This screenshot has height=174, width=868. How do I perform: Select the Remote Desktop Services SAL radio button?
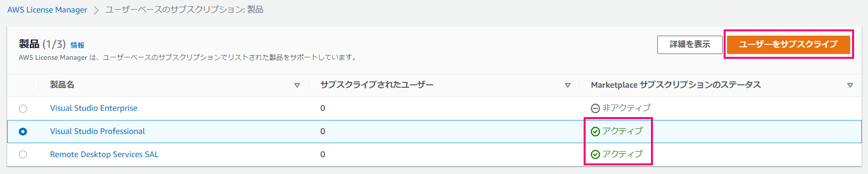click(x=23, y=155)
